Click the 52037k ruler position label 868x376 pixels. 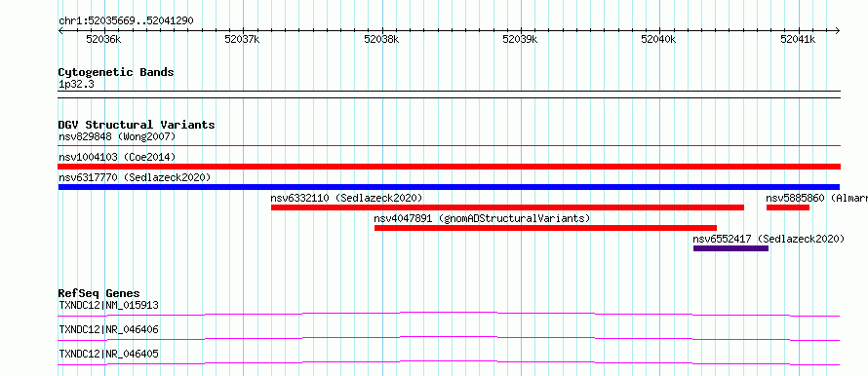click(x=242, y=39)
